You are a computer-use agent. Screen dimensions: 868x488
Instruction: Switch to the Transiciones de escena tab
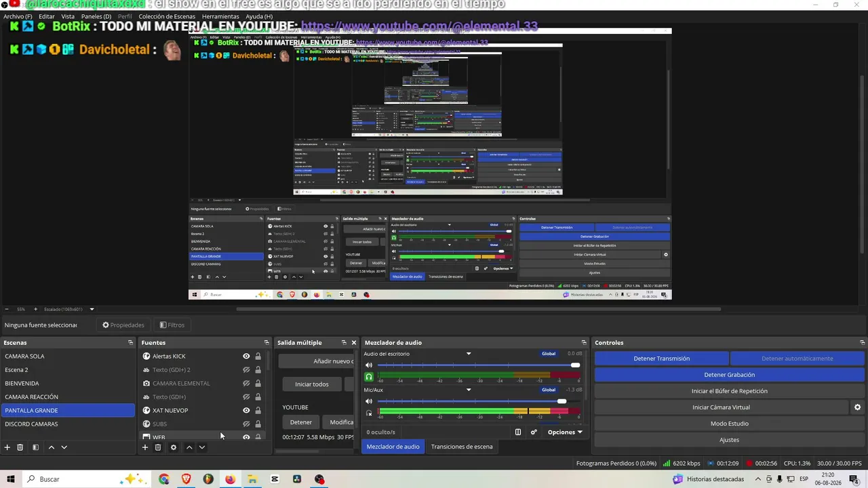tap(462, 447)
